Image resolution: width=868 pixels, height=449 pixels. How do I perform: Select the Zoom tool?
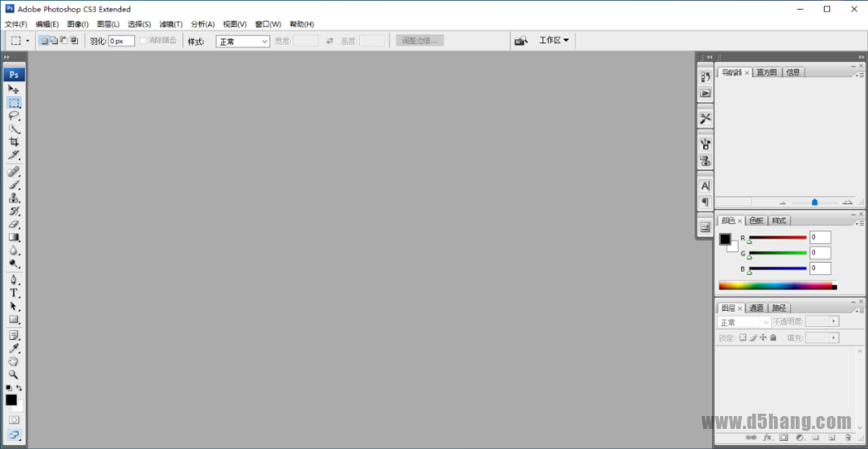pos(14,374)
